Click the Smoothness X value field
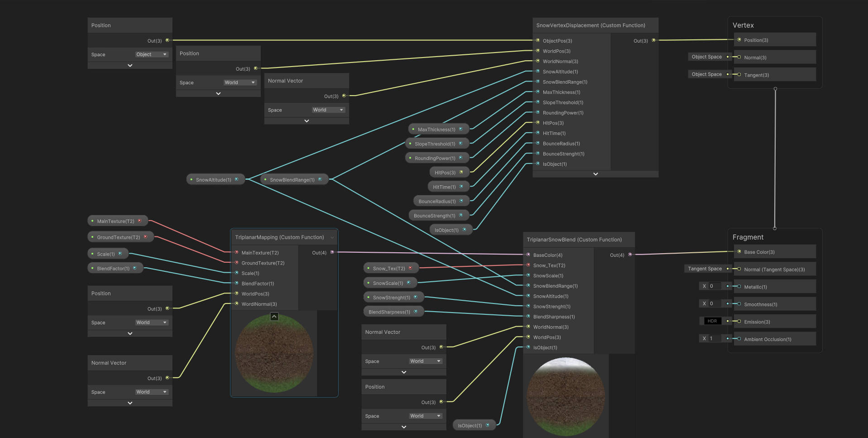 714,303
